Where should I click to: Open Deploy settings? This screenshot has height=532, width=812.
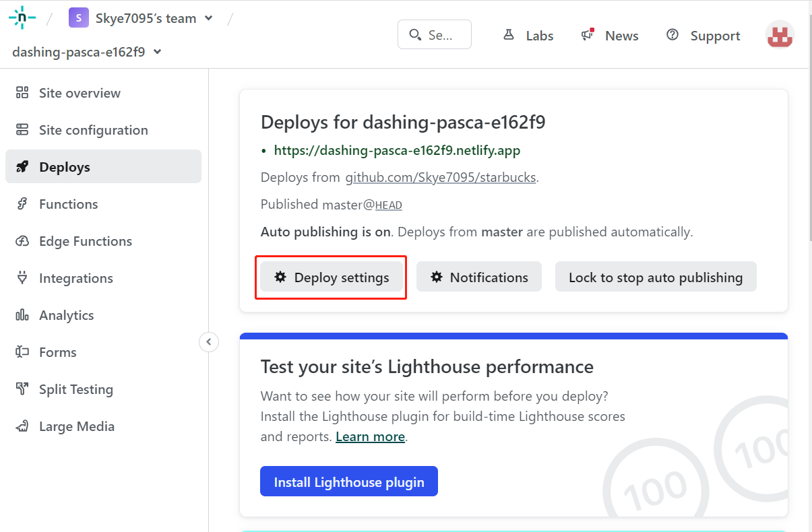(x=332, y=277)
